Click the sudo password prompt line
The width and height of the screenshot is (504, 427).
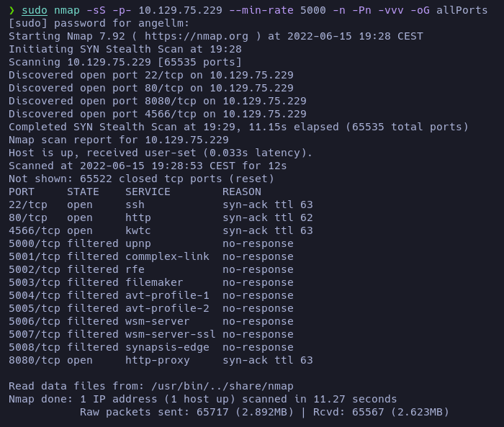[x=99, y=23]
